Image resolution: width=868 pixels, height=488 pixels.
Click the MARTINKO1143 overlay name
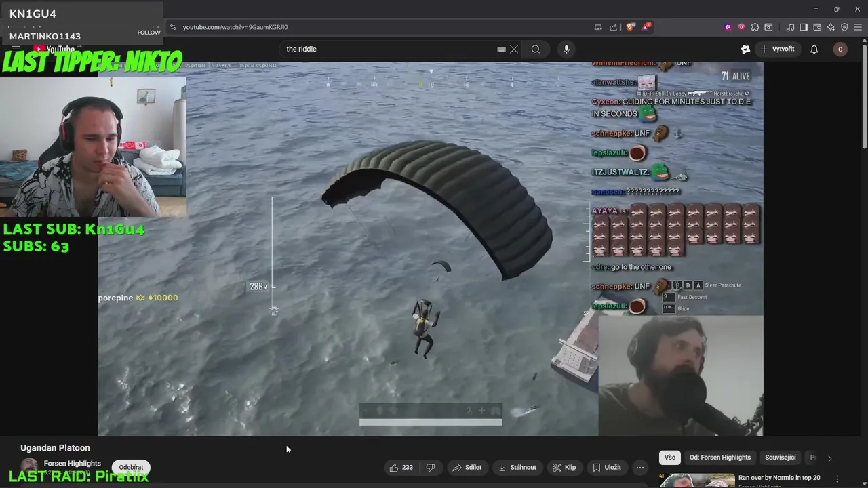(x=45, y=36)
